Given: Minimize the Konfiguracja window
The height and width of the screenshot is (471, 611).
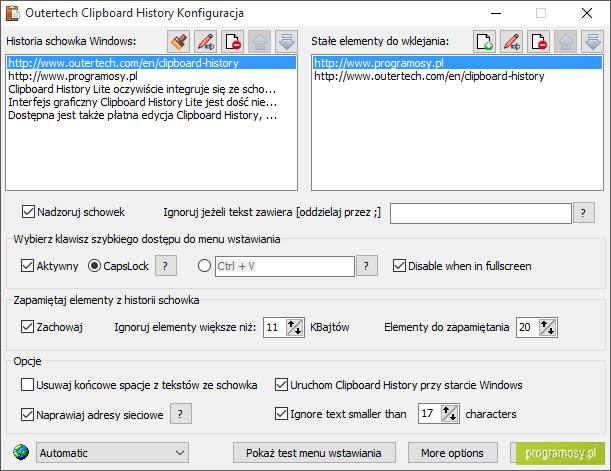Looking at the screenshot, I should (496, 13).
